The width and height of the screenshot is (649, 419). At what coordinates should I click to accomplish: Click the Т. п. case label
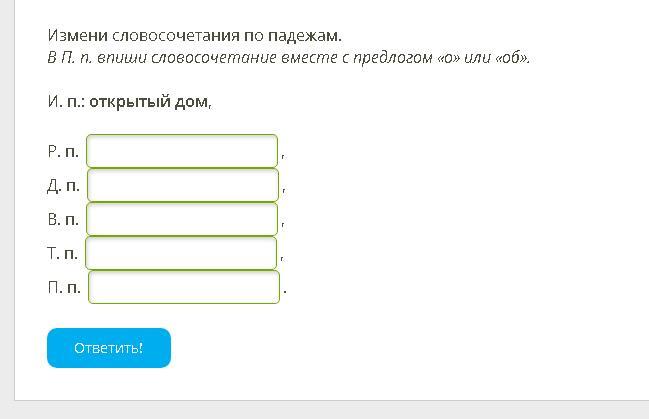tap(62, 253)
